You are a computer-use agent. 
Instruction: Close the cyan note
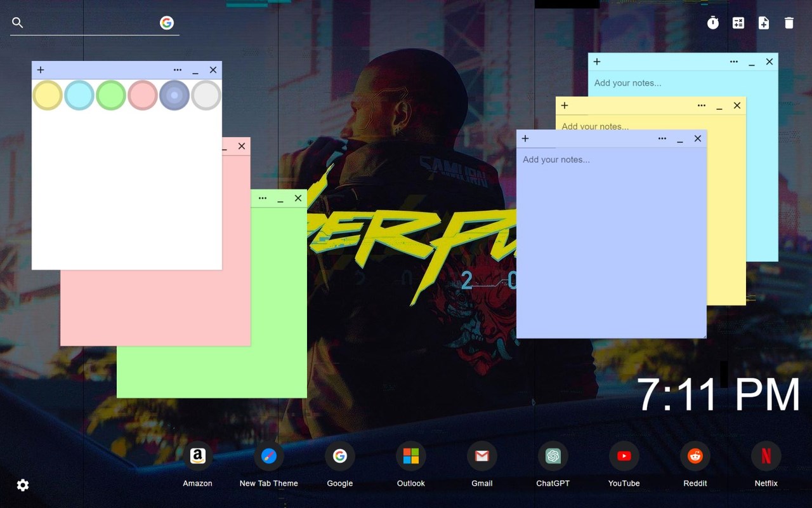769,62
